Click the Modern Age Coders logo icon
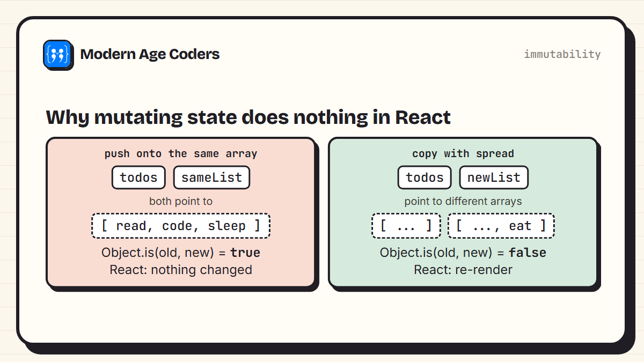The image size is (644, 362). click(57, 54)
